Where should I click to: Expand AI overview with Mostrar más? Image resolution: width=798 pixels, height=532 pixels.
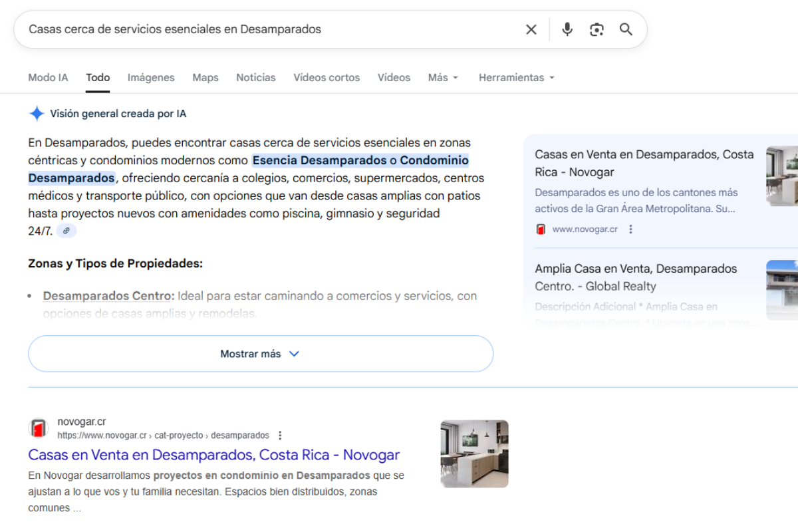coord(260,354)
